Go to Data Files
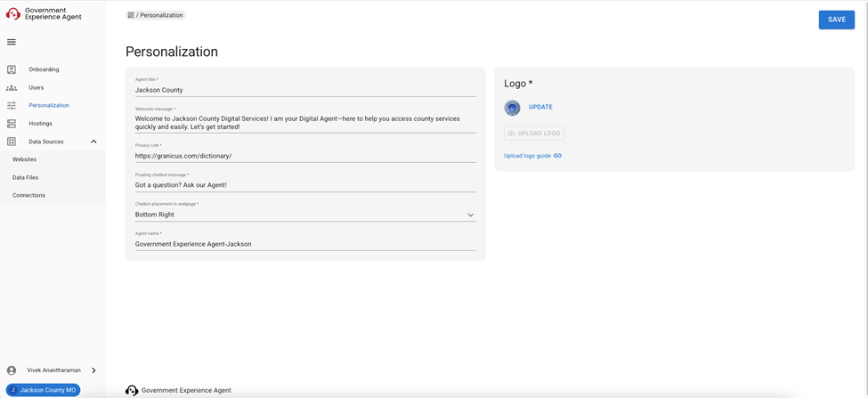Screen dimensions: 868x398 point(26,177)
